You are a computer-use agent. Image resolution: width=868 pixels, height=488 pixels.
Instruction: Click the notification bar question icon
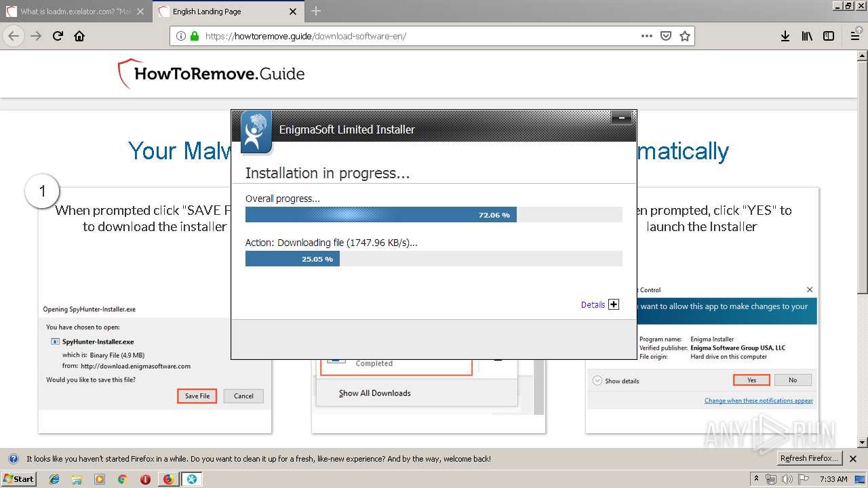(13, 459)
